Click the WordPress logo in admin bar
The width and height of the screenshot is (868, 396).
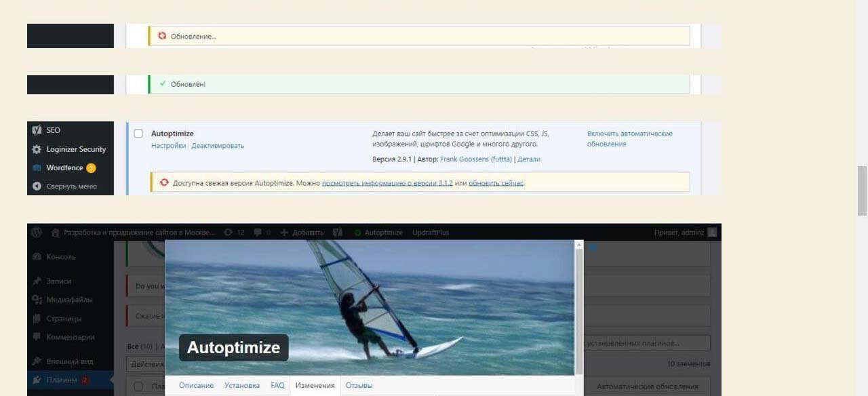pyautogui.click(x=37, y=232)
